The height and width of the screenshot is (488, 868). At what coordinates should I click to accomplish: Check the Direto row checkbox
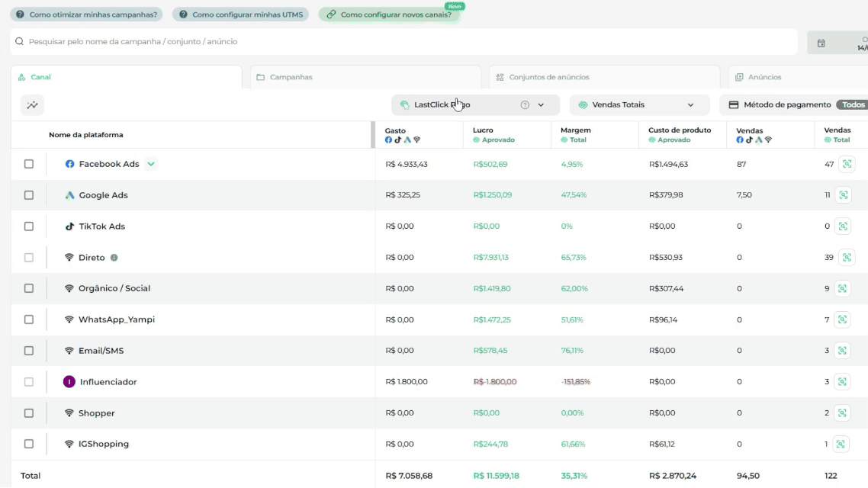pos(29,257)
